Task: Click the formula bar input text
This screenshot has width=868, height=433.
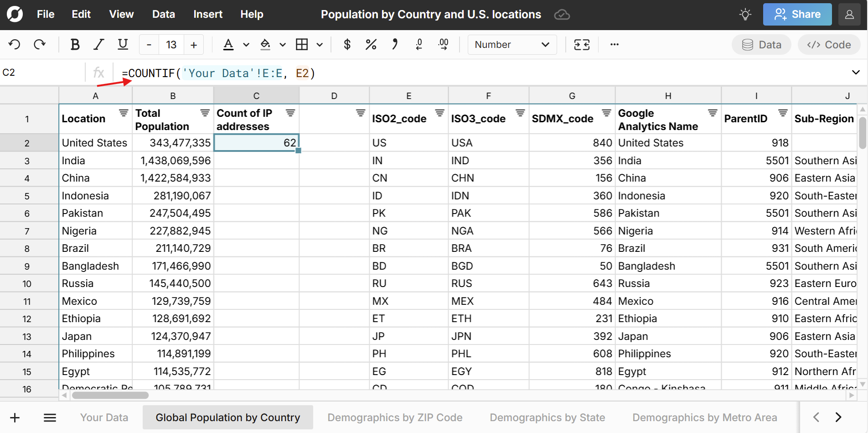Action: click(219, 73)
